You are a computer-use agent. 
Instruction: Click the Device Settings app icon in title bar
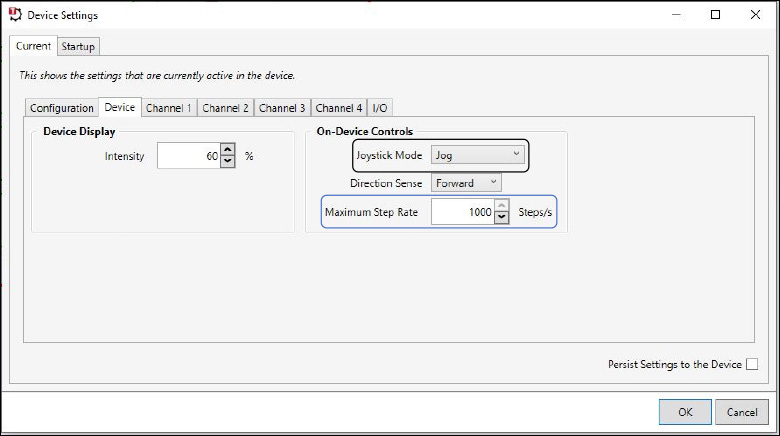15,14
